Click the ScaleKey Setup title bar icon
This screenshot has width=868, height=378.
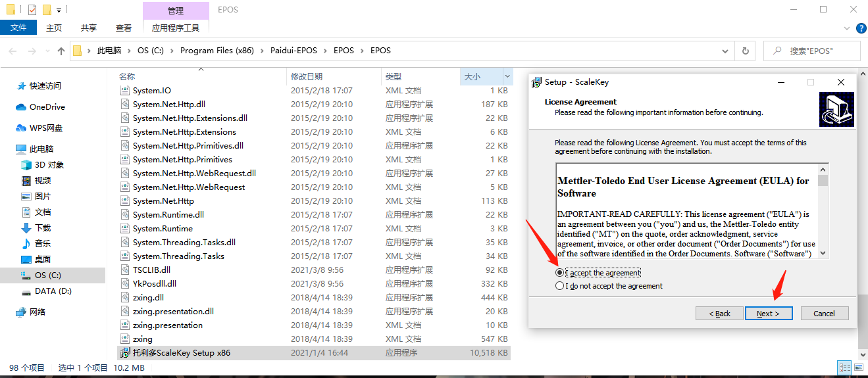tap(537, 82)
